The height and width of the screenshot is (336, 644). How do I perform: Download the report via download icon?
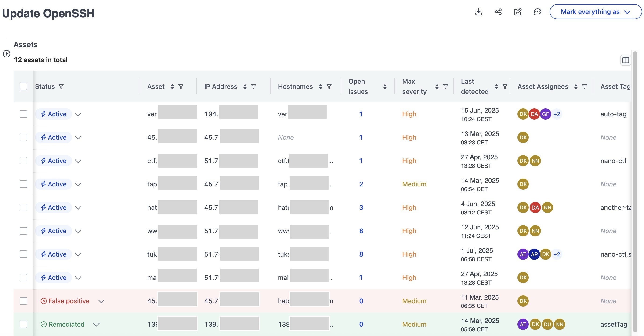point(478,12)
